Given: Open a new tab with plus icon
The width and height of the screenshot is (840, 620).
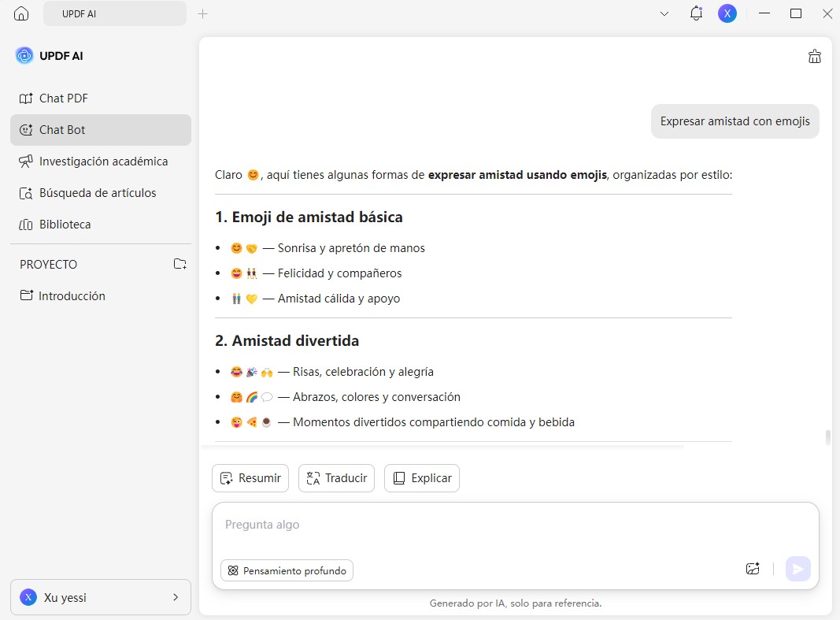Looking at the screenshot, I should pos(202,13).
